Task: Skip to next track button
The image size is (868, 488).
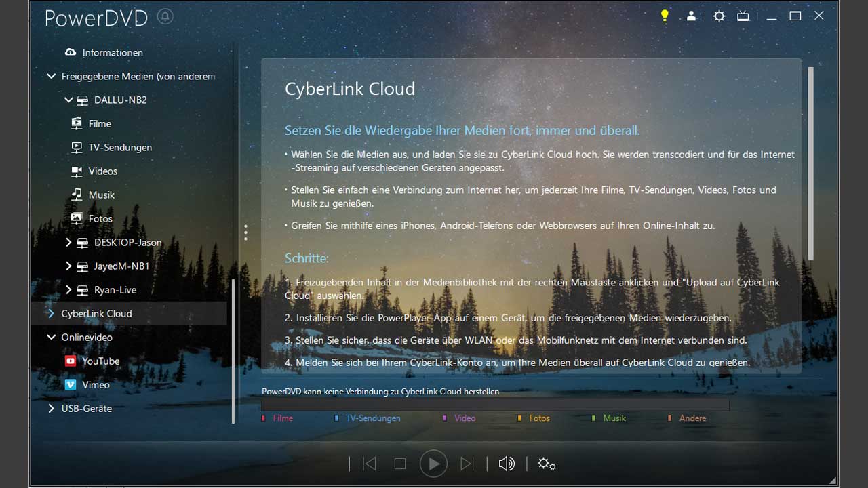Action: tap(467, 464)
